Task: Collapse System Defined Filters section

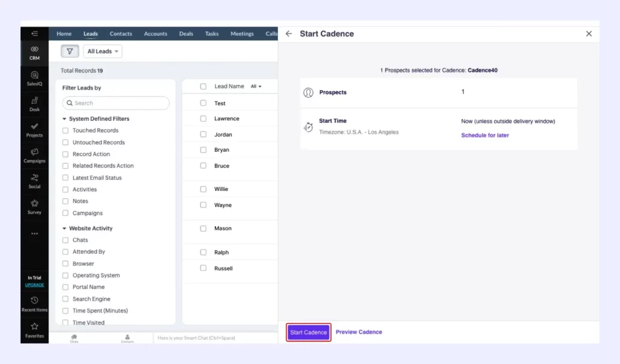Action: coord(64,119)
